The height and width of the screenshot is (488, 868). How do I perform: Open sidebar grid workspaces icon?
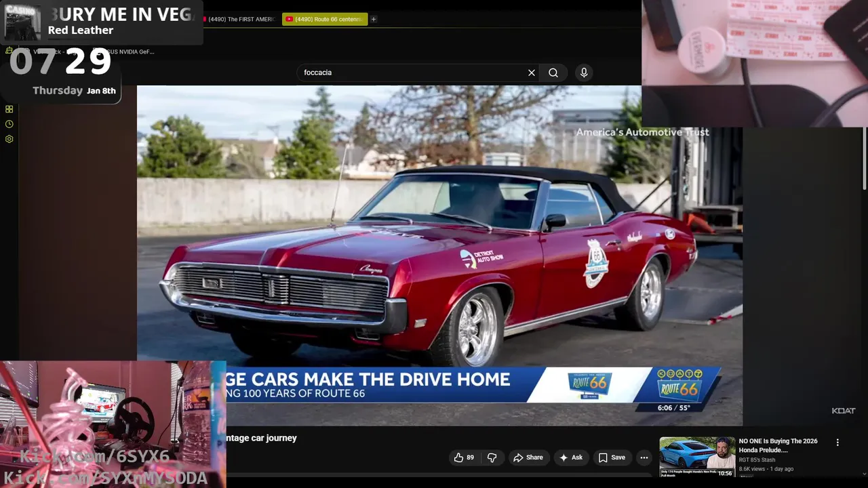click(9, 109)
